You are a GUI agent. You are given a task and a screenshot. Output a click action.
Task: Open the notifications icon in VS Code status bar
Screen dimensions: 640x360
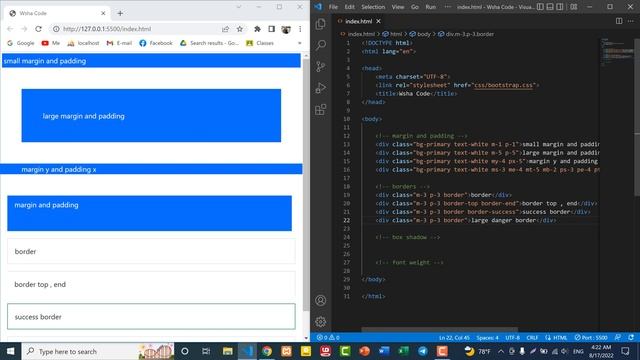click(631, 338)
